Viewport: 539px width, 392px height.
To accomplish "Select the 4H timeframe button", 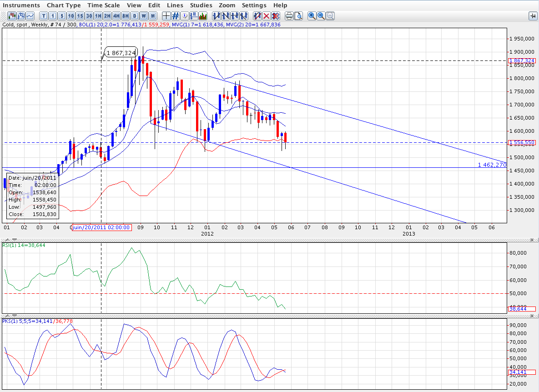I will [x=116, y=16].
